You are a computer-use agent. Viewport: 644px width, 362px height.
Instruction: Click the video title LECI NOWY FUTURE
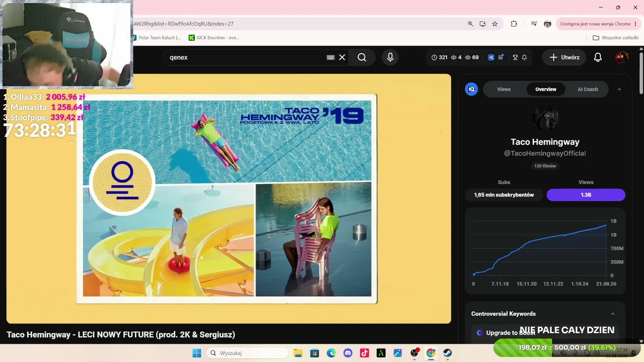(x=121, y=334)
